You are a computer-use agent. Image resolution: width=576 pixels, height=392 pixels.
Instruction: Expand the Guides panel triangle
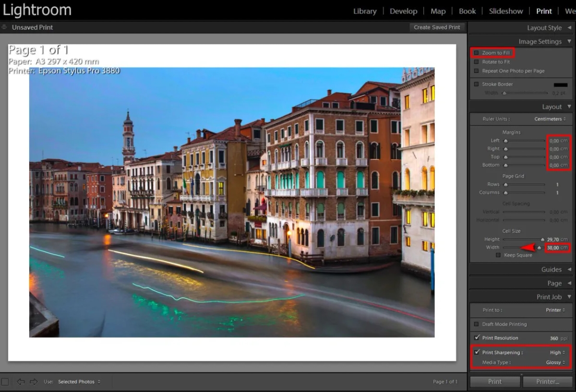point(569,270)
